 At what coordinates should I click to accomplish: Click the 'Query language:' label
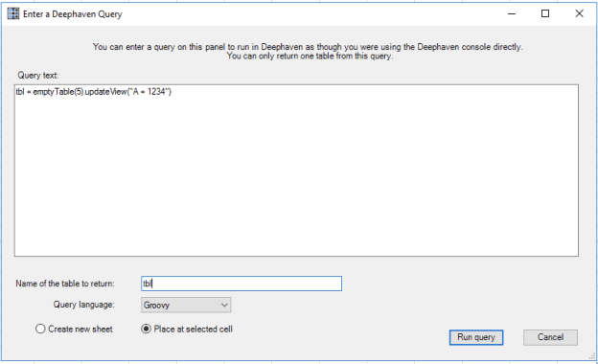(x=84, y=305)
